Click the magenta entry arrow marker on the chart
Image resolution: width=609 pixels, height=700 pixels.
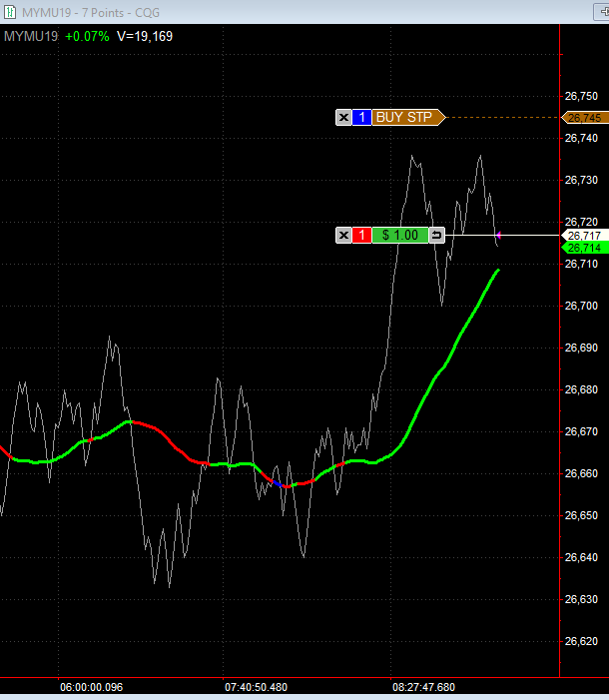point(499,236)
